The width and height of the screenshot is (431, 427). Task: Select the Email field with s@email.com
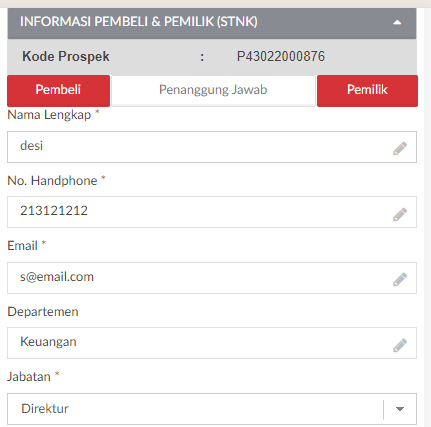212,278
